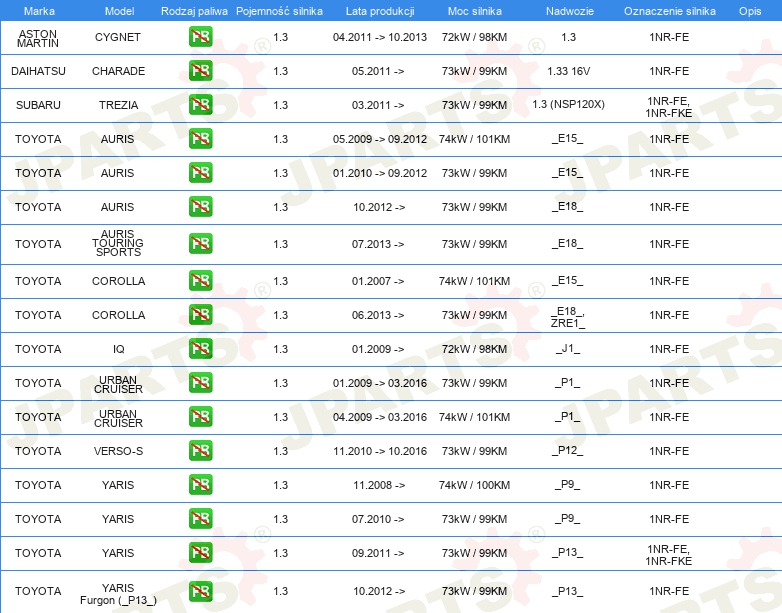Image resolution: width=782 pixels, height=613 pixels.
Task: Select the IQ model cell
Action: (119, 349)
